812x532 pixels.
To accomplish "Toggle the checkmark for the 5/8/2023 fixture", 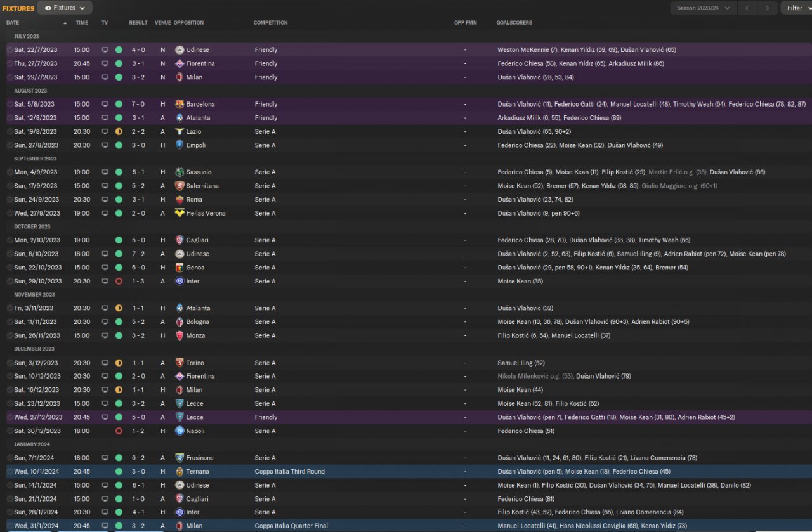I will (10, 104).
